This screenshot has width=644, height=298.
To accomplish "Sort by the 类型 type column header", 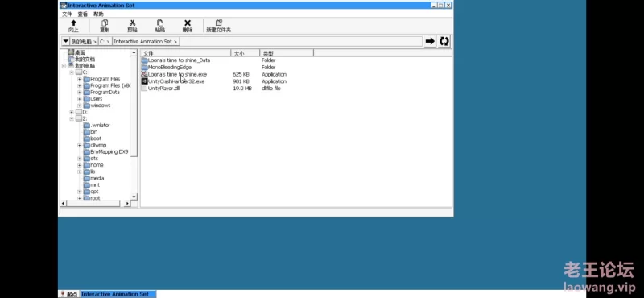I will coord(287,53).
